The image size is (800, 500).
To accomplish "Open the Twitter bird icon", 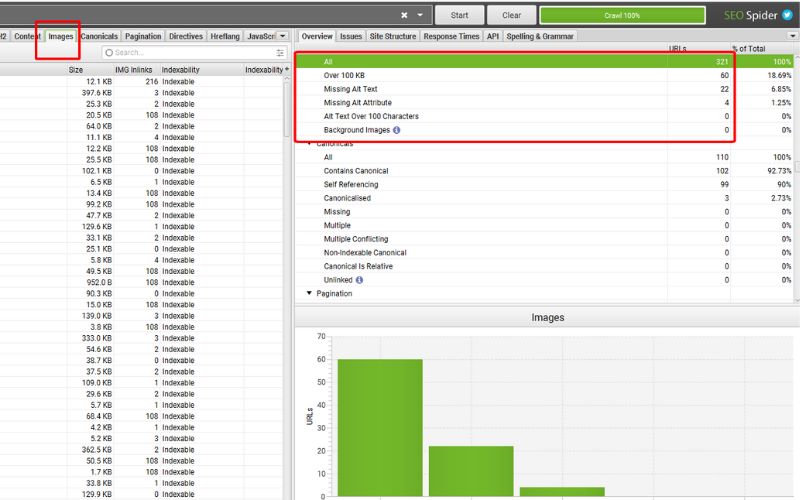I will 788,15.
